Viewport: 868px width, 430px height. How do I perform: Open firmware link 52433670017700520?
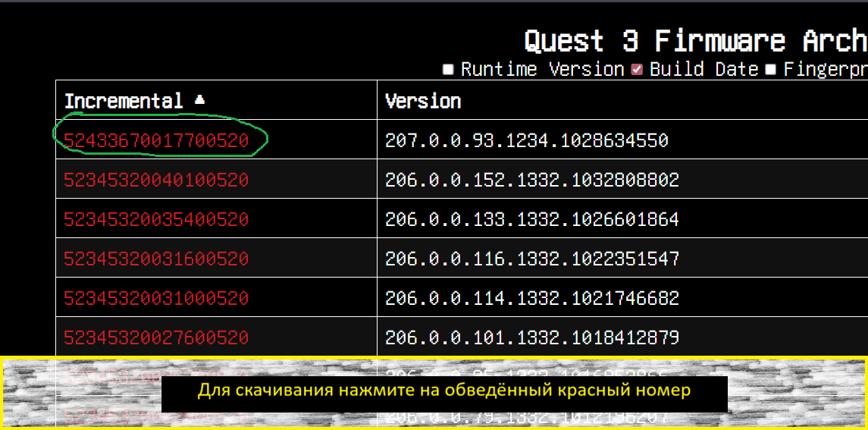[156, 141]
